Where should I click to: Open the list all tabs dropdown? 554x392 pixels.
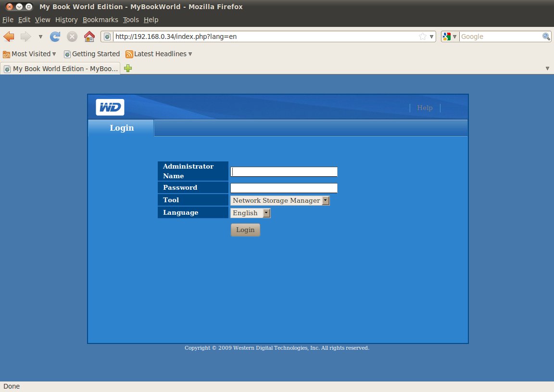click(x=547, y=68)
